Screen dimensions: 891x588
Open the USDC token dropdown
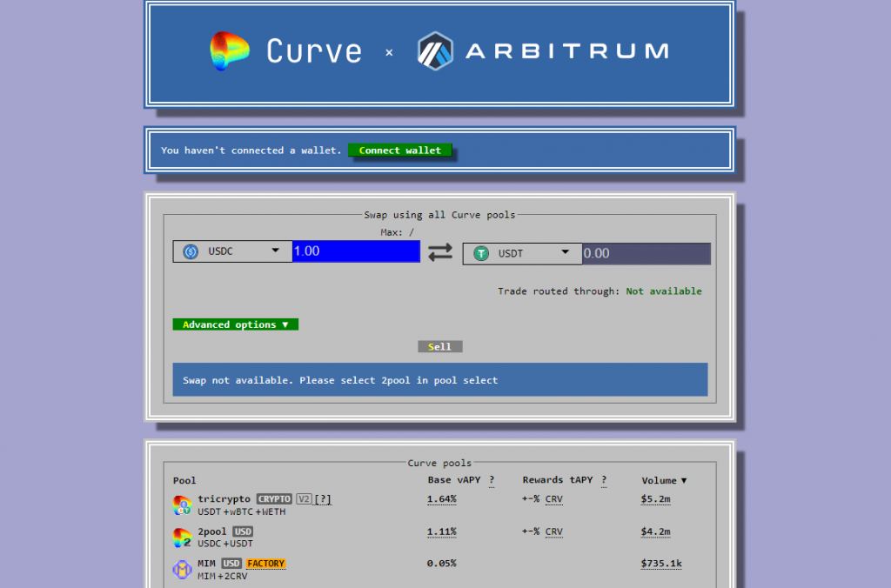point(232,251)
